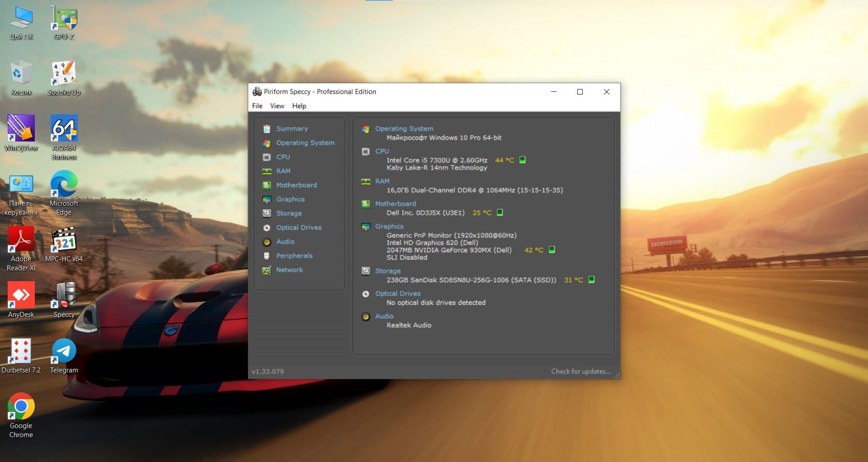Maximize the Speccy window
The width and height of the screenshot is (868, 462).
[x=580, y=92]
